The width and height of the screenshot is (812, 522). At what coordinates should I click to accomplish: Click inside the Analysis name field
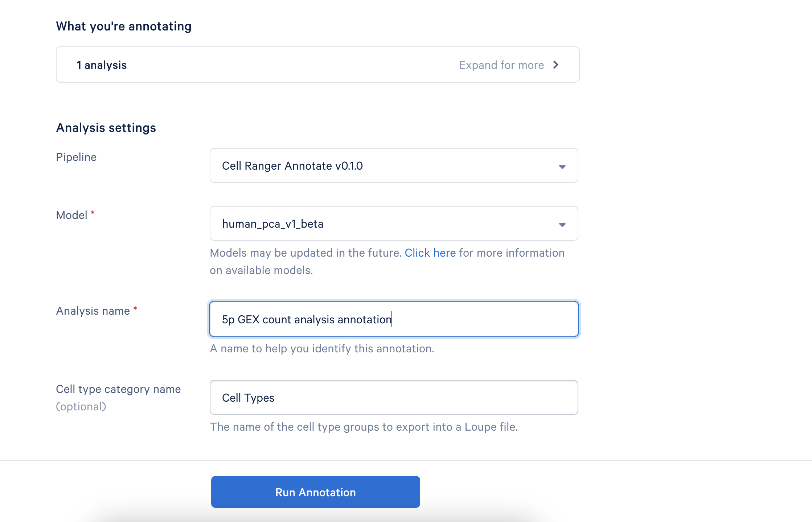click(x=394, y=319)
